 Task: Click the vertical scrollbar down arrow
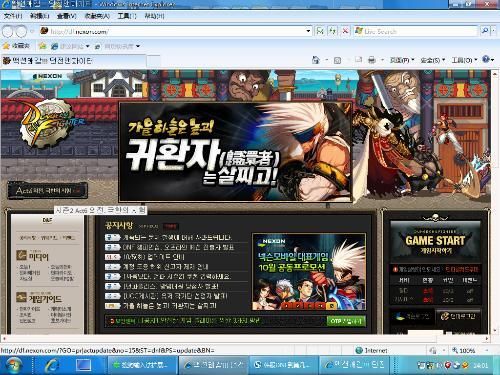pyautogui.click(x=494, y=330)
